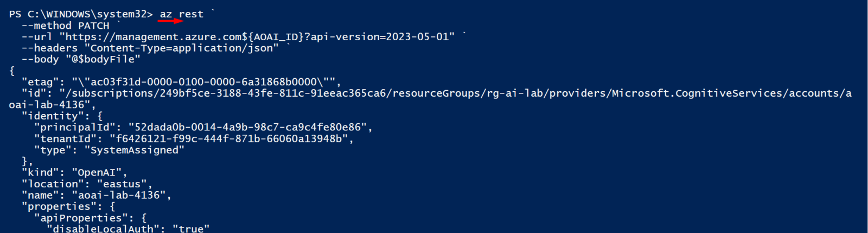This screenshot has height=233, width=868.
Task: Click the disableLocalAuth "true" value
Action: [x=191, y=229]
